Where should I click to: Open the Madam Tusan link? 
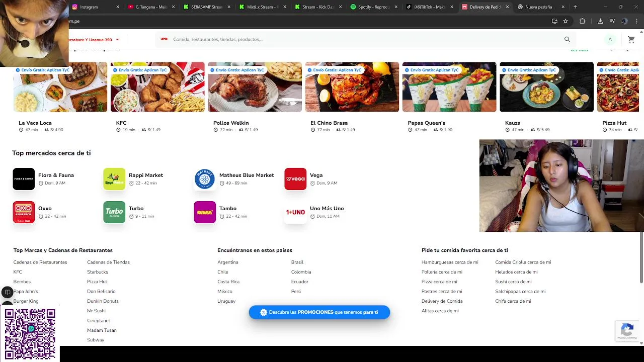click(x=102, y=330)
